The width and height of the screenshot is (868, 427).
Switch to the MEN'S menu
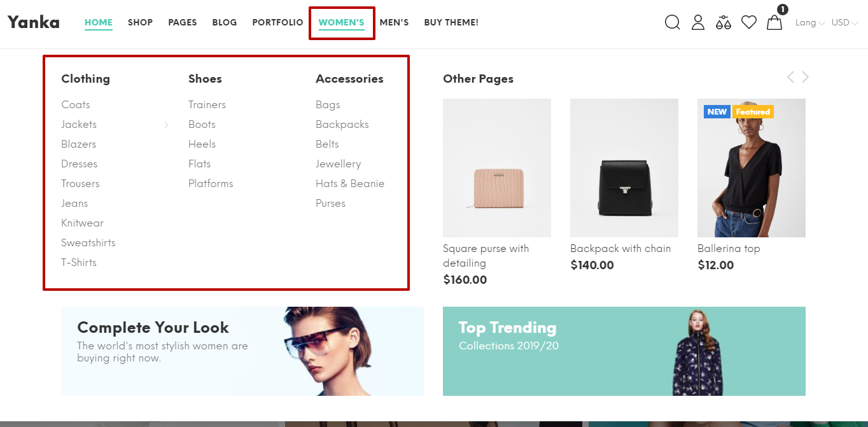pos(394,22)
